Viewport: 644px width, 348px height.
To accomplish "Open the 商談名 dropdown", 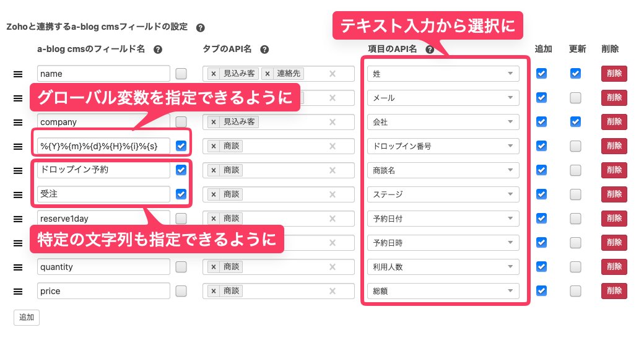I will click(443, 170).
